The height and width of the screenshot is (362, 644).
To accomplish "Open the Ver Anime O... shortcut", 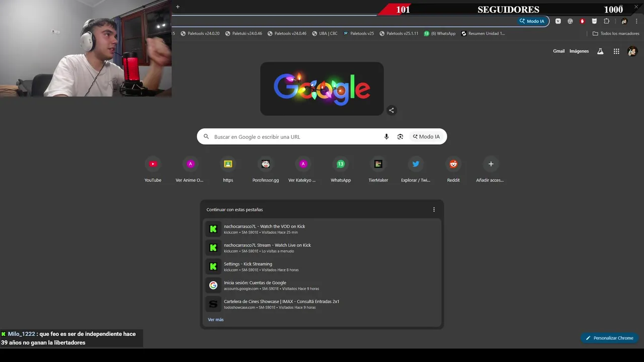I will pos(190,170).
